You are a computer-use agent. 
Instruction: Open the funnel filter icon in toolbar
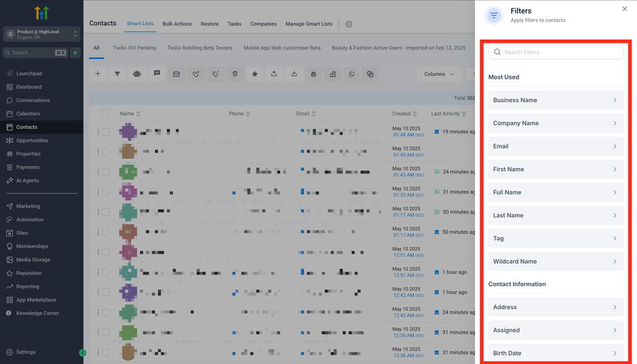click(117, 74)
